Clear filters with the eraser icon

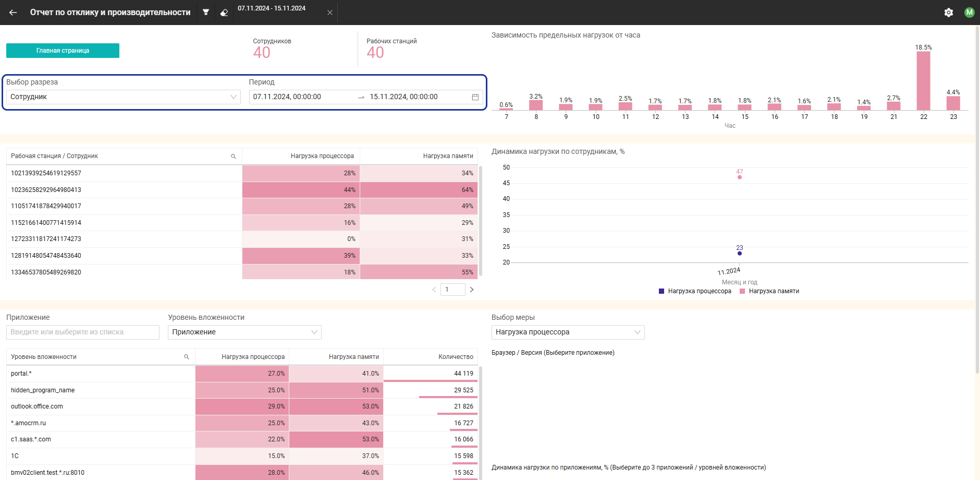point(224,13)
